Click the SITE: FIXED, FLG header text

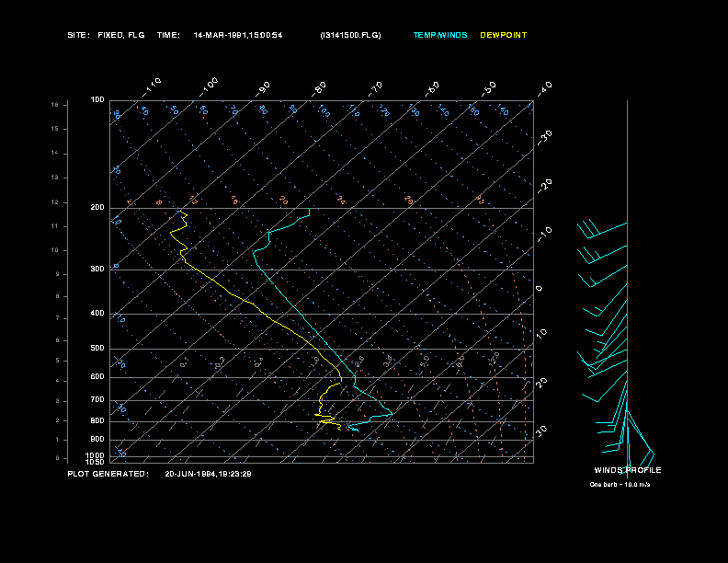tap(106, 35)
